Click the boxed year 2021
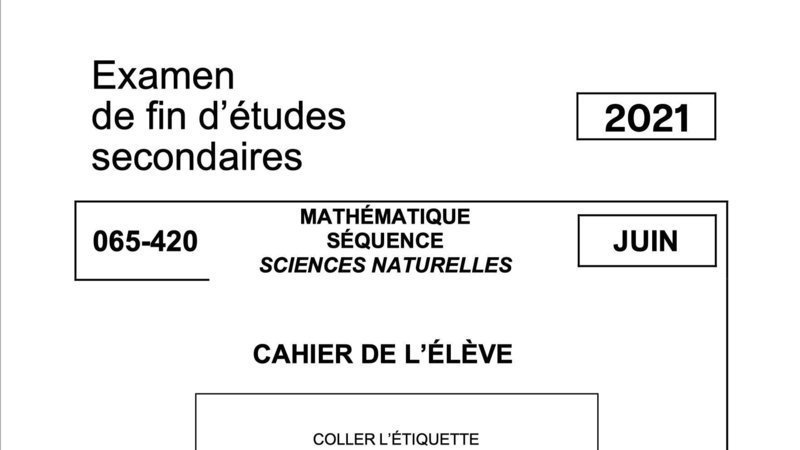Screen dimensions: 800x450 tap(646, 118)
